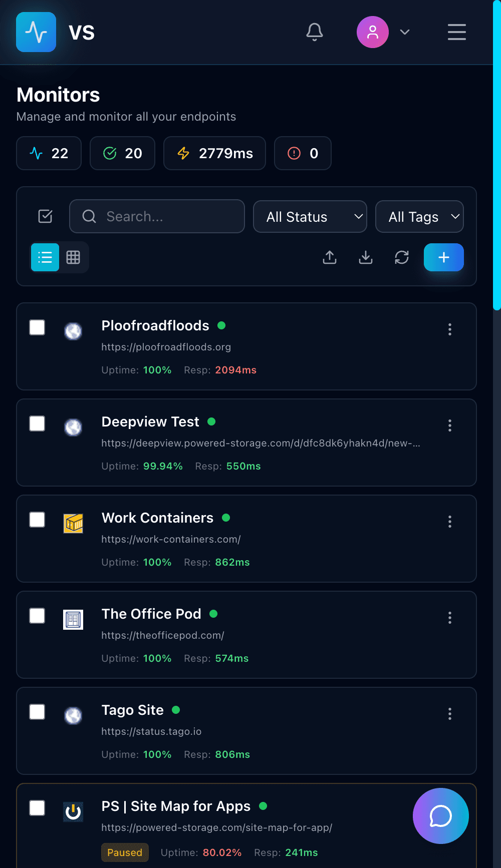Open Ploofroadfloods three-dot options menu
The image size is (501, 868).
tap(450, 329)
